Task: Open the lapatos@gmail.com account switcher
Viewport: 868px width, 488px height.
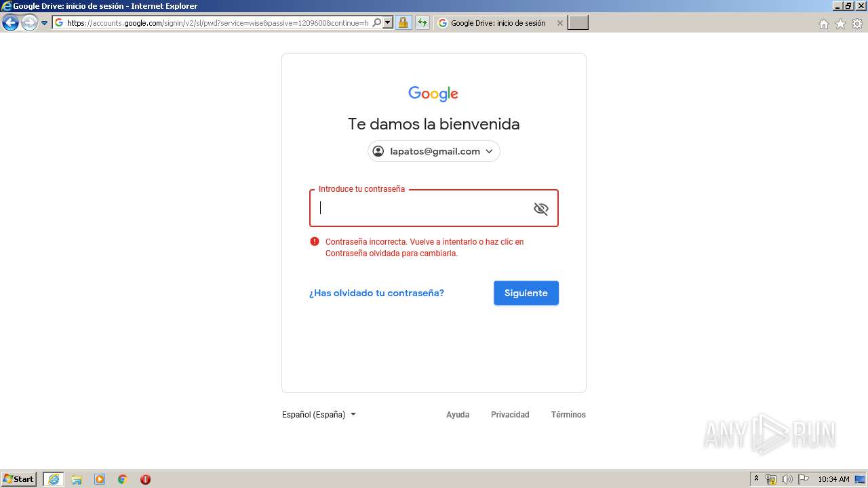Action: (434, 151)
